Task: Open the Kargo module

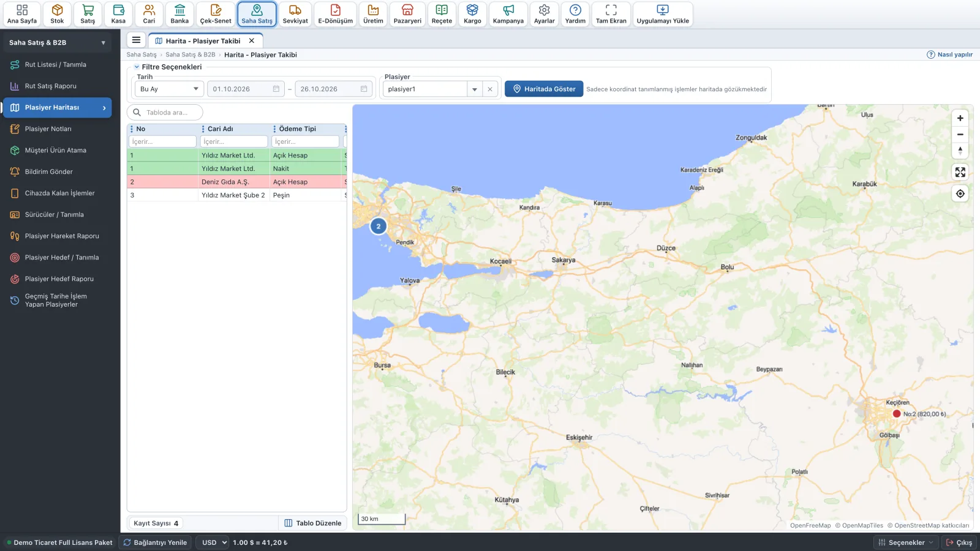Action: pyautogui.click(x=472, y=14)
